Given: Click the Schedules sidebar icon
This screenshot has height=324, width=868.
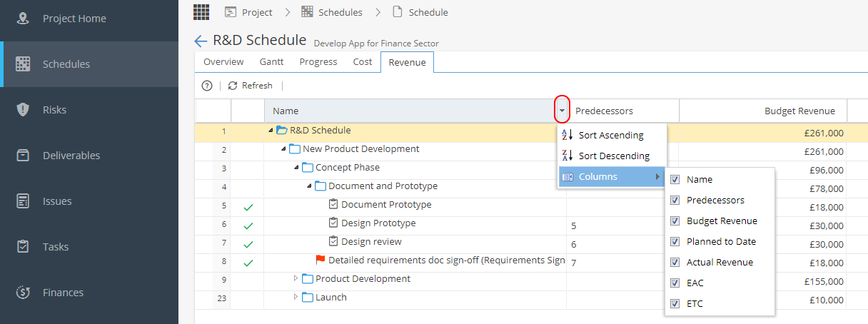Looking at the screenshot, I should (23, 64).
